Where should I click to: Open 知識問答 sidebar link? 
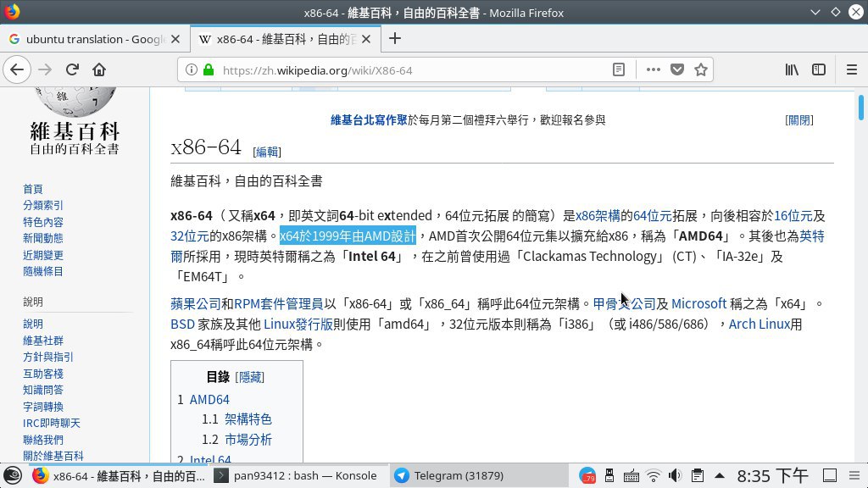[43, 390]
